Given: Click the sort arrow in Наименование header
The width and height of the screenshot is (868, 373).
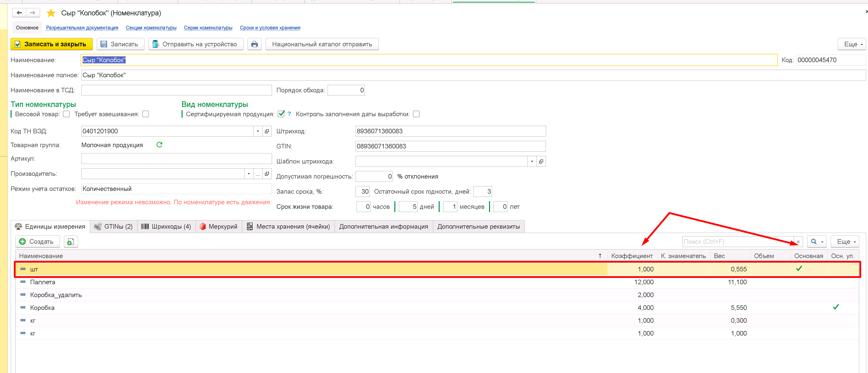Looking at the screenshot, I should tap(600, 256).
